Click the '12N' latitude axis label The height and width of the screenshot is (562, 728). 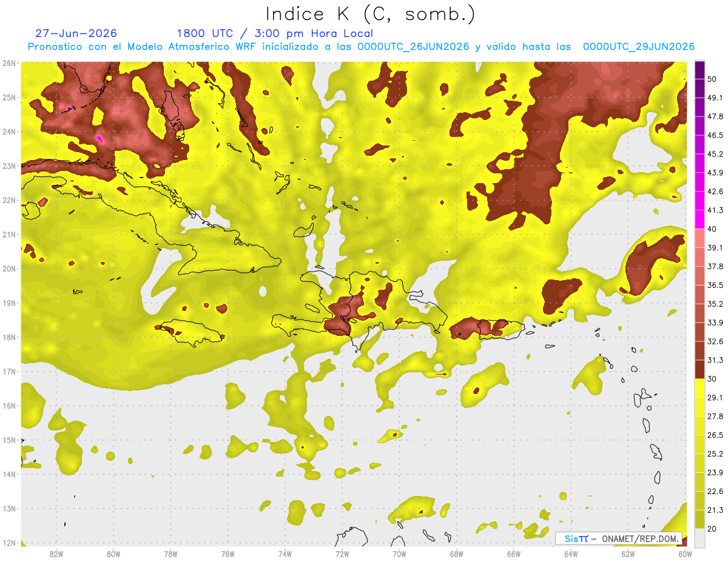pyautogui.click(x=9, y=543)
